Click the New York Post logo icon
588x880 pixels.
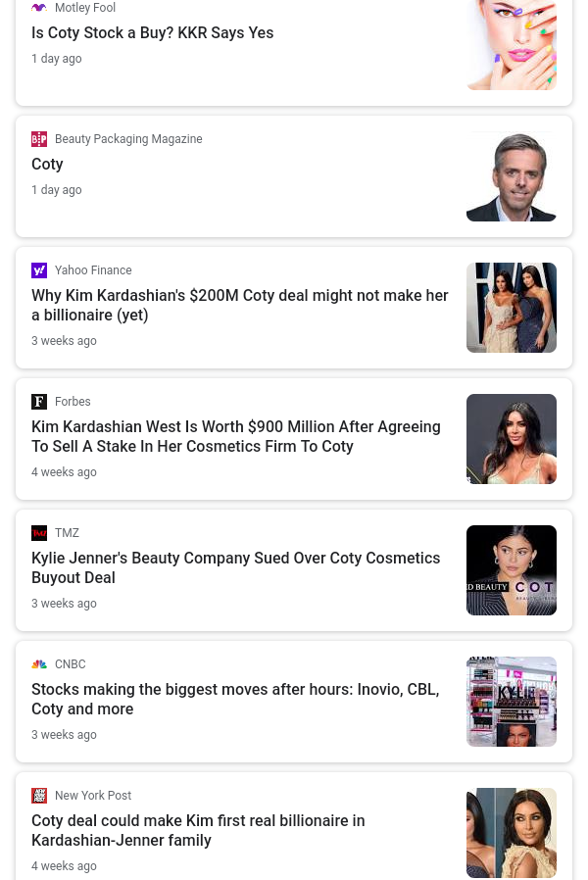point(39,796)
